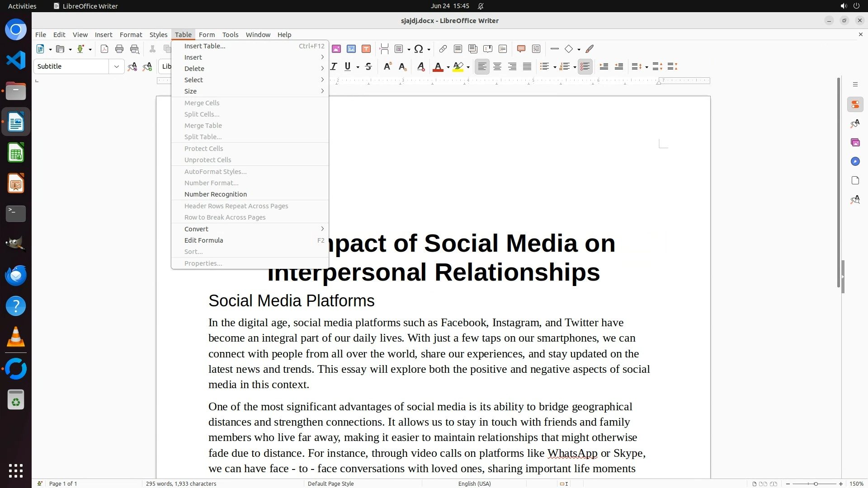This screenshot has width=868, height=488.
Task: Open the font color dropdown arrow
Action: [x=448, y=67]
